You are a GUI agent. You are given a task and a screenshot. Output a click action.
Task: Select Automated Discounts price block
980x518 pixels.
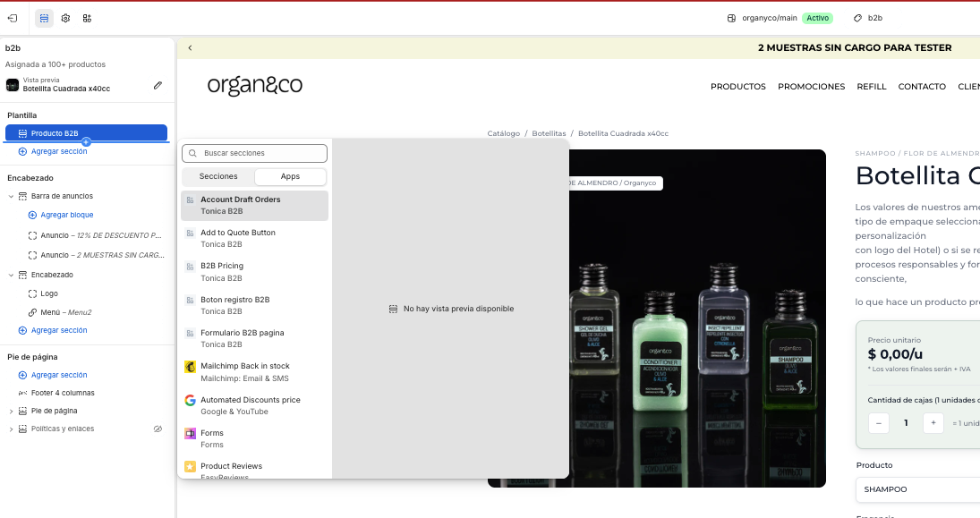point(254,405)
